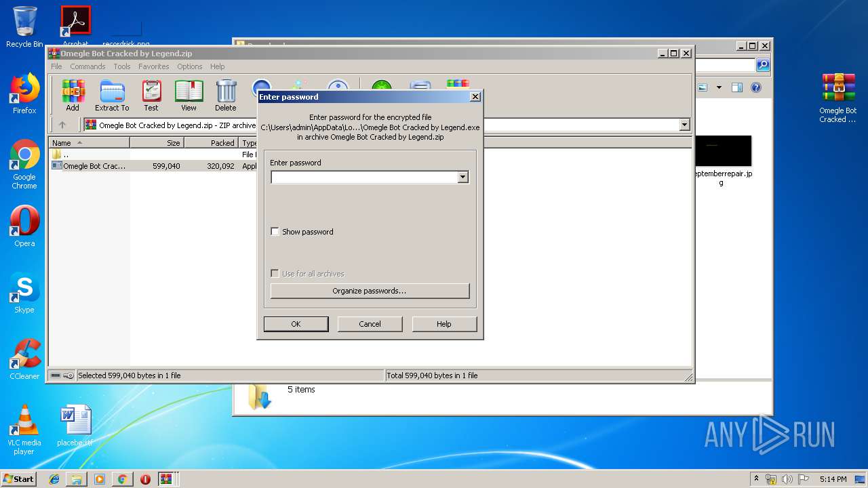Click 'Selected 599,040 bytes in 1 file' status
The width and height of the screenshot is (868, 488).
(x=130, y=375)
